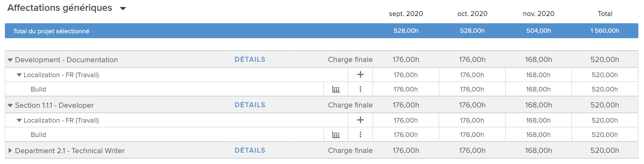
Task: Open DÉTAILS for Development - Documentation
Action: tap(250, 60)
